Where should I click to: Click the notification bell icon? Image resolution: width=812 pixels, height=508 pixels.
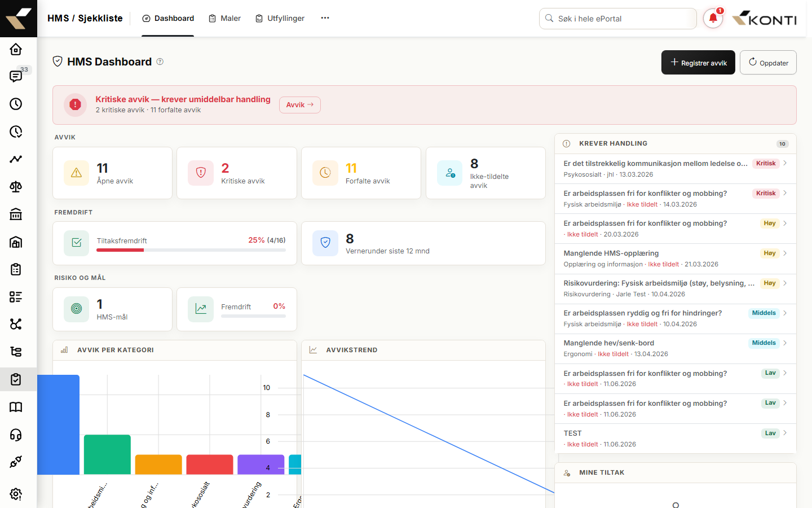713,18
